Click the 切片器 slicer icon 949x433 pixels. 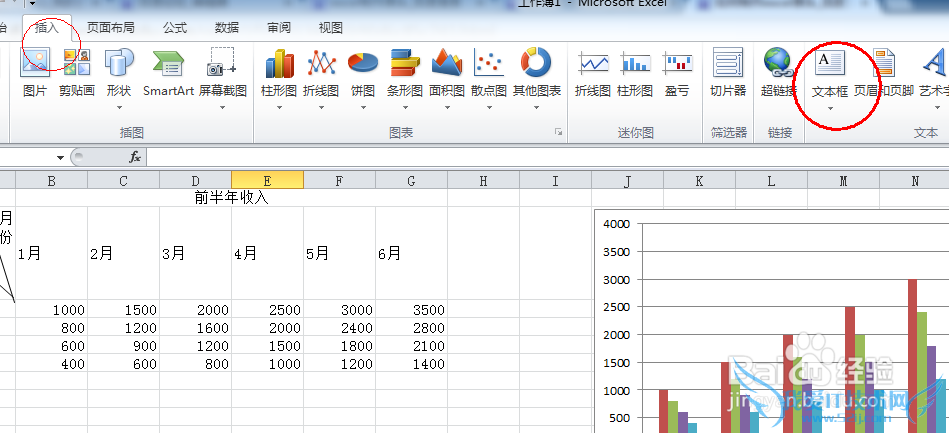[727, 70]
